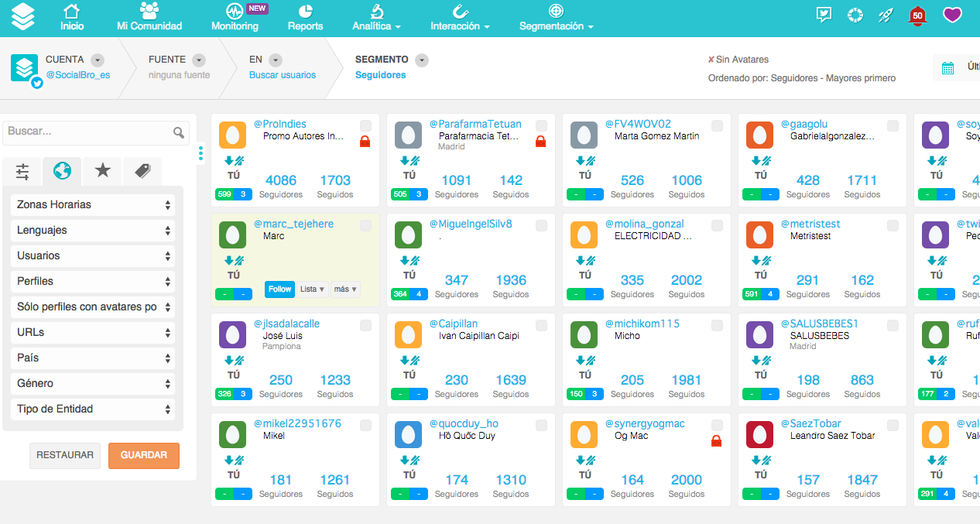This screenshot has width=980, height=524.
Task: Click the RESTAURAR button
Action: (65, 456)
